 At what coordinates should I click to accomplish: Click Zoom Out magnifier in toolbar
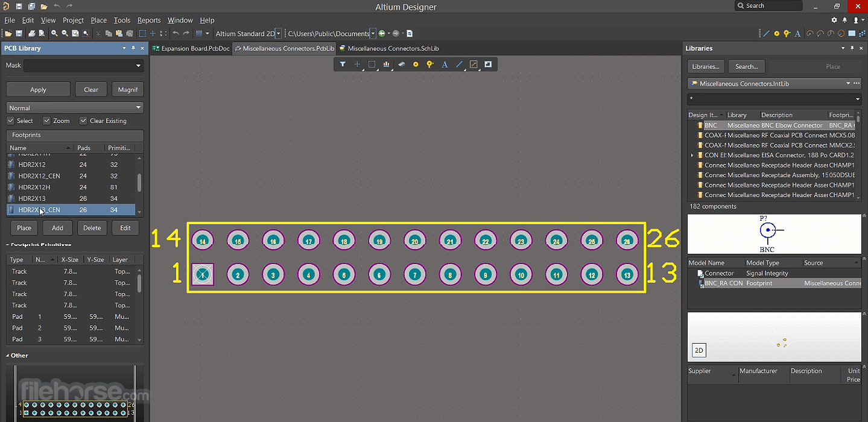(65, 34)
